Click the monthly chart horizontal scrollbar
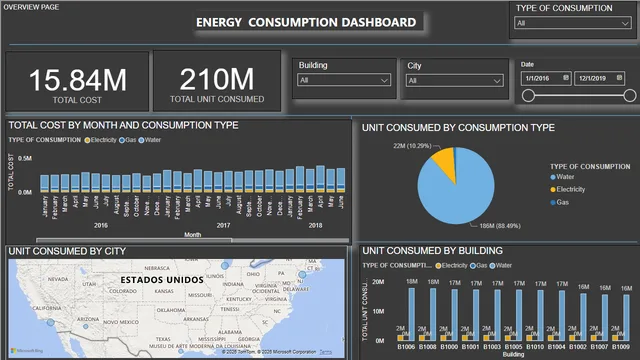 coord(134,240)
